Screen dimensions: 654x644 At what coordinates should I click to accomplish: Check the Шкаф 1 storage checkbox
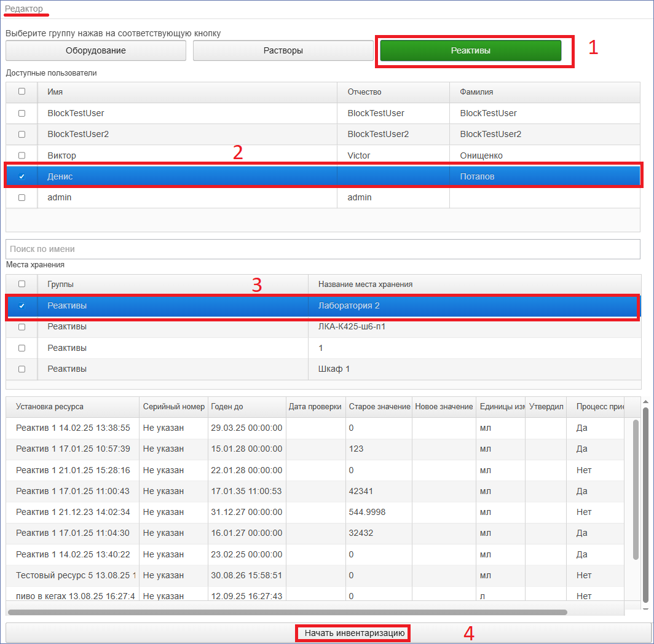pyautogui.click(x=22, y=369)
